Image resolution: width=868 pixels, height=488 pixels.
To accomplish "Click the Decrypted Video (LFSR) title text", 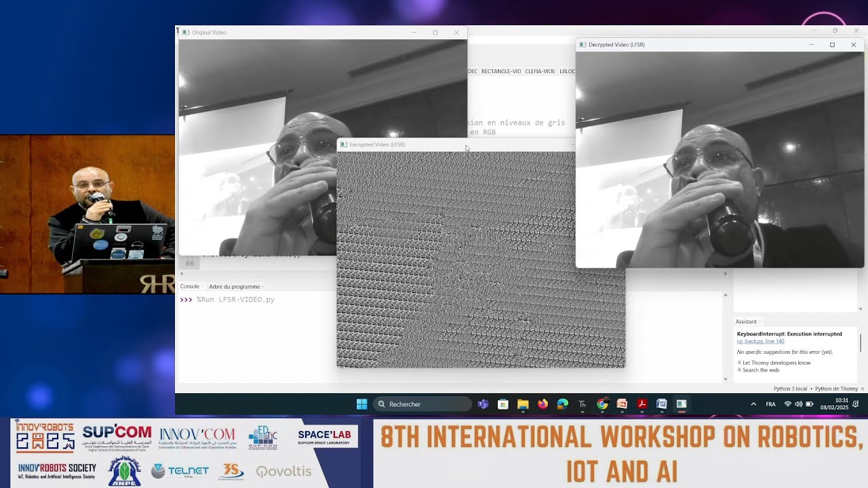I will point(616,45).
